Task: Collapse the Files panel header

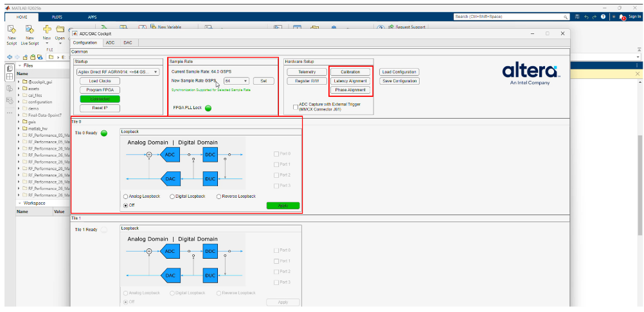Action: [x=19, y=65]
